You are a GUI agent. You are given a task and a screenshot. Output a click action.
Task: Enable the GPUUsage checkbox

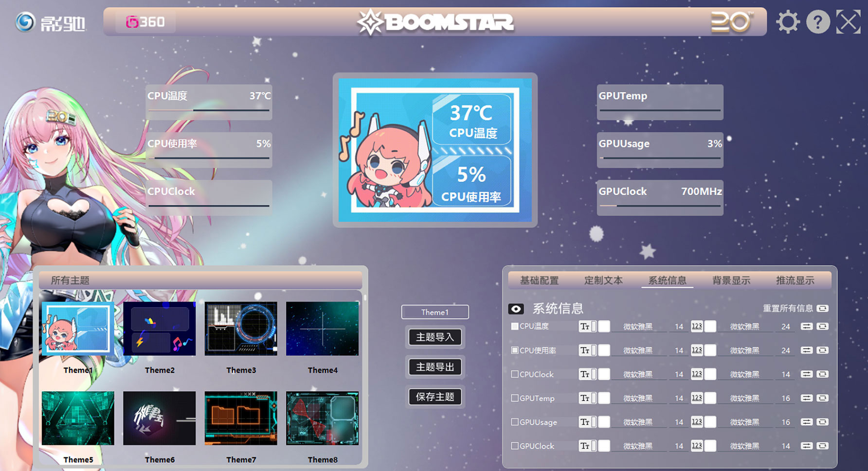tap(515, 422)
